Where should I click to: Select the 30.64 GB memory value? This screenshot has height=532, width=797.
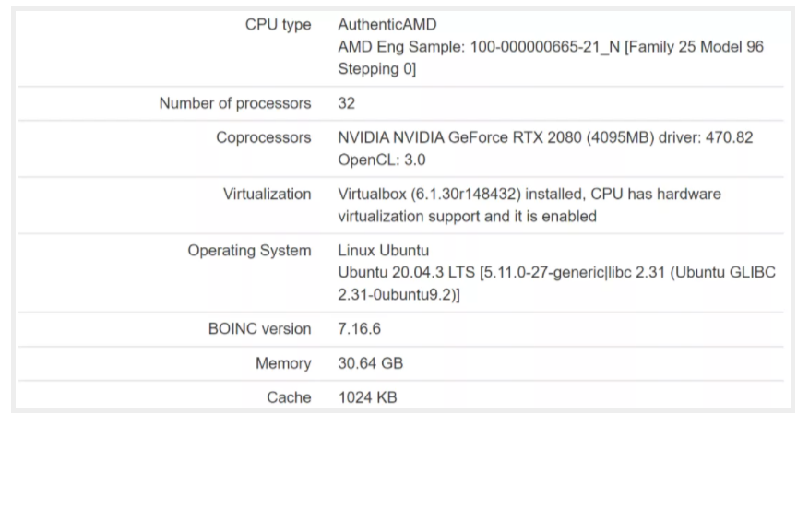(x=371, y=363)
